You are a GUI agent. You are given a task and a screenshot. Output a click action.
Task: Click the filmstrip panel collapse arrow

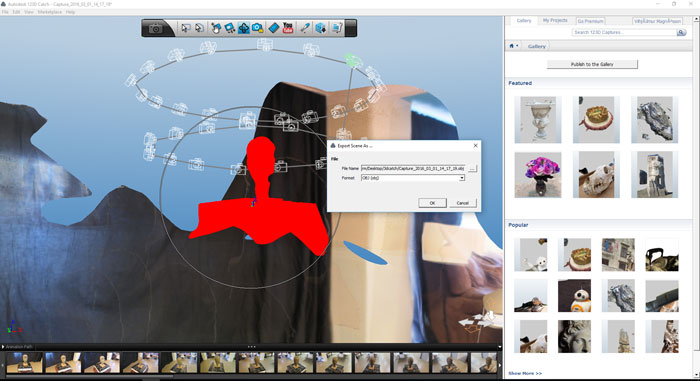click(x=500, y=347)
